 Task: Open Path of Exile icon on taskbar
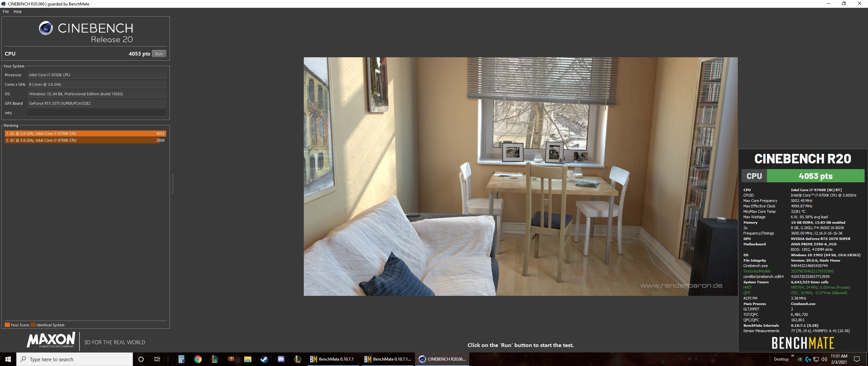[x=231, y=359]
